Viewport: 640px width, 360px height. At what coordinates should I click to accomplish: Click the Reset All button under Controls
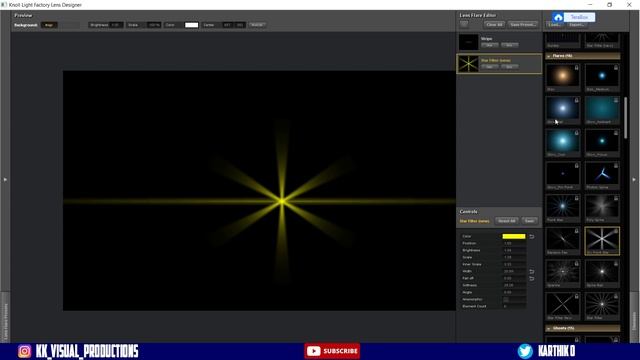point(507,221)
